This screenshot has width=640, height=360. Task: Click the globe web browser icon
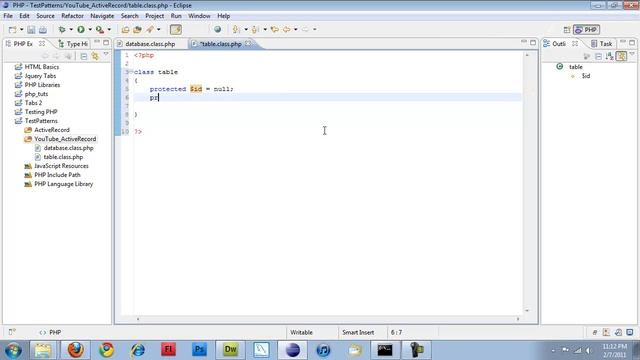pos(218,29)
